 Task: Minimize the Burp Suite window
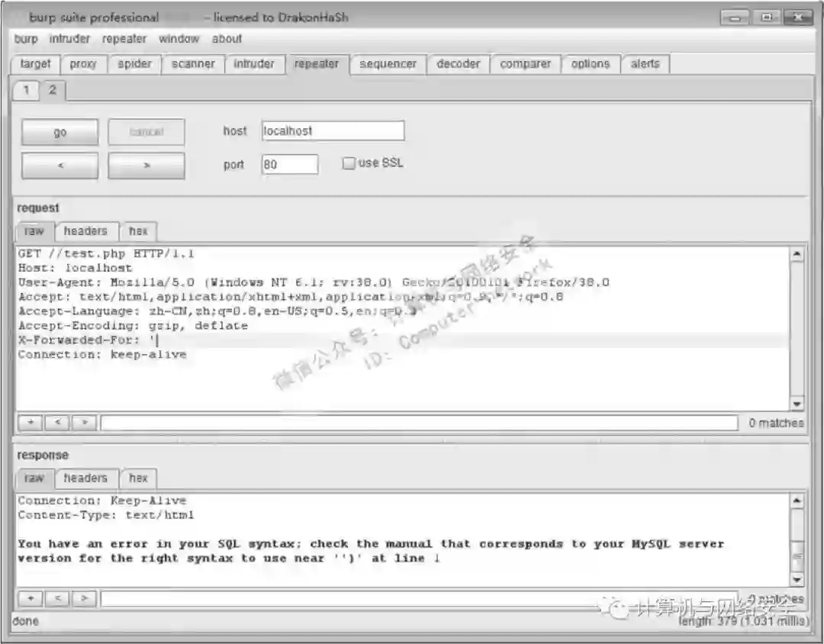pyautogui.click(x=735, y=18)
